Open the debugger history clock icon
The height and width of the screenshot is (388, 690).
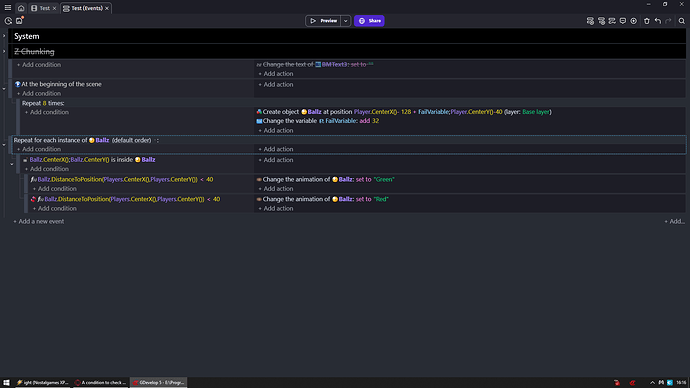click(x=8, y=21)
